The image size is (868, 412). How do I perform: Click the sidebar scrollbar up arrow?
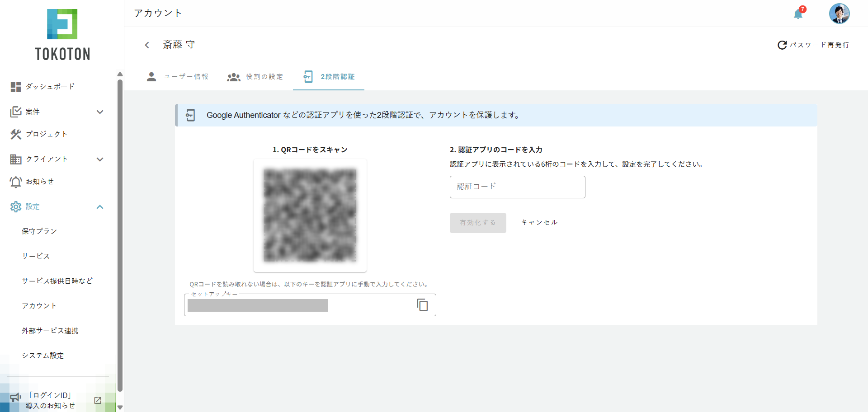click(x=120, y=74)
